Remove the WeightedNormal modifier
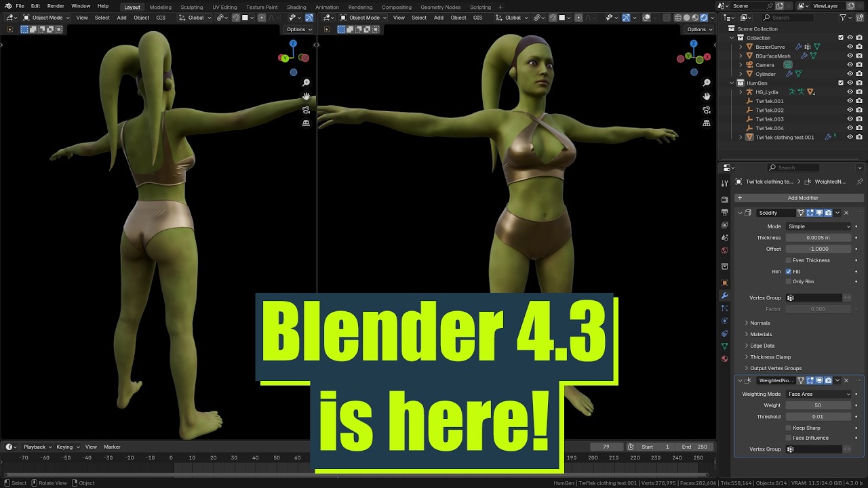This screenshot has height=488, width=868. [846, 380]
